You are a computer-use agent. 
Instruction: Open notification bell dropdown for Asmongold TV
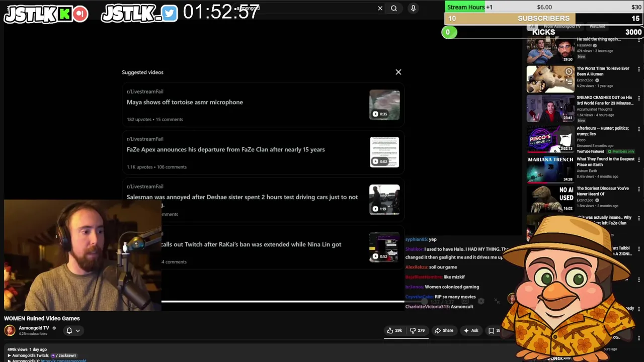[73, 330]
